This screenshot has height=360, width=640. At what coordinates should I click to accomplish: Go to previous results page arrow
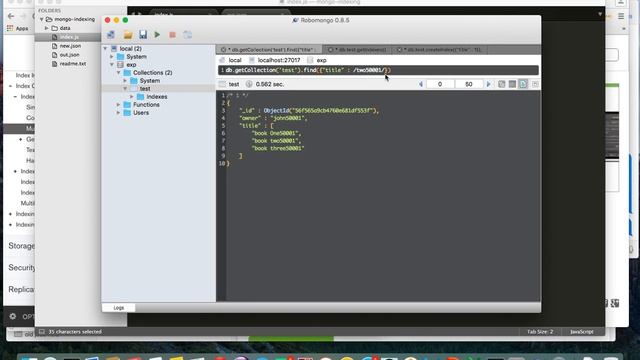click(420, 84)
